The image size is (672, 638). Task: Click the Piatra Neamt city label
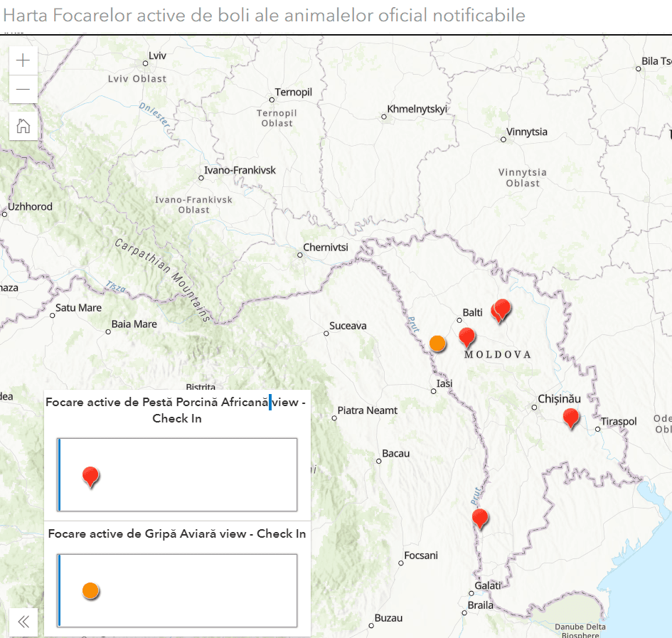coord(367,410)
